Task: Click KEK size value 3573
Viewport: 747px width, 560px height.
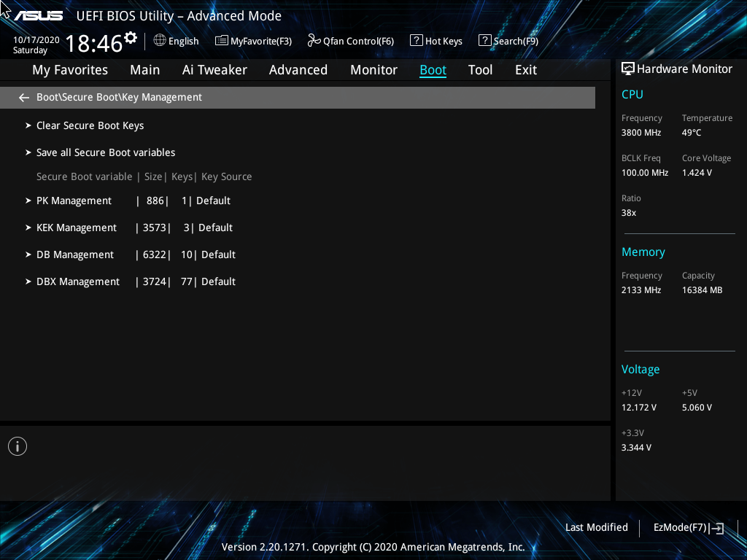Action: point(155,228)
